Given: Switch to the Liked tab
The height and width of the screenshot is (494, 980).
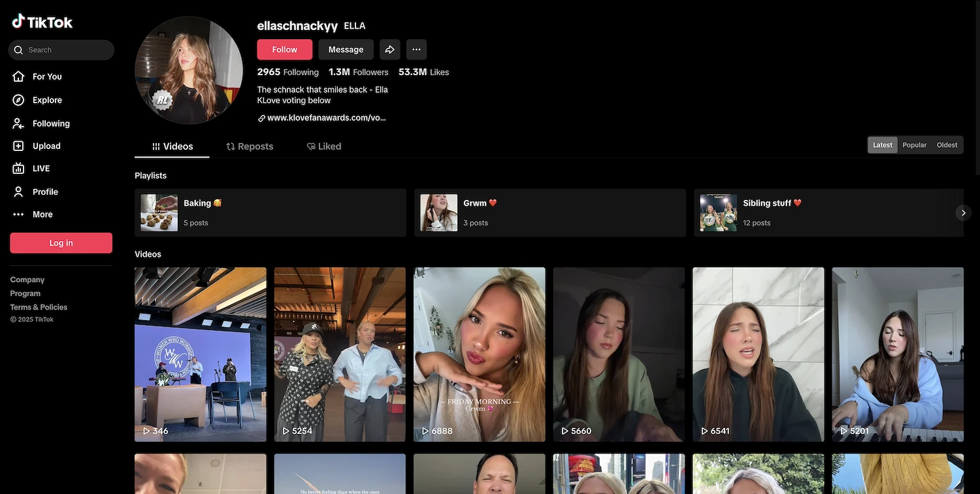Looking at the screenshot, I should tap(324, 146).
